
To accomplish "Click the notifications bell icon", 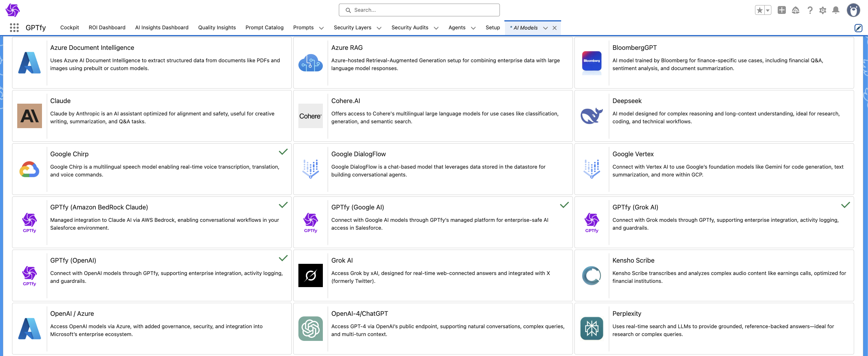I will [x=836, y=10].
